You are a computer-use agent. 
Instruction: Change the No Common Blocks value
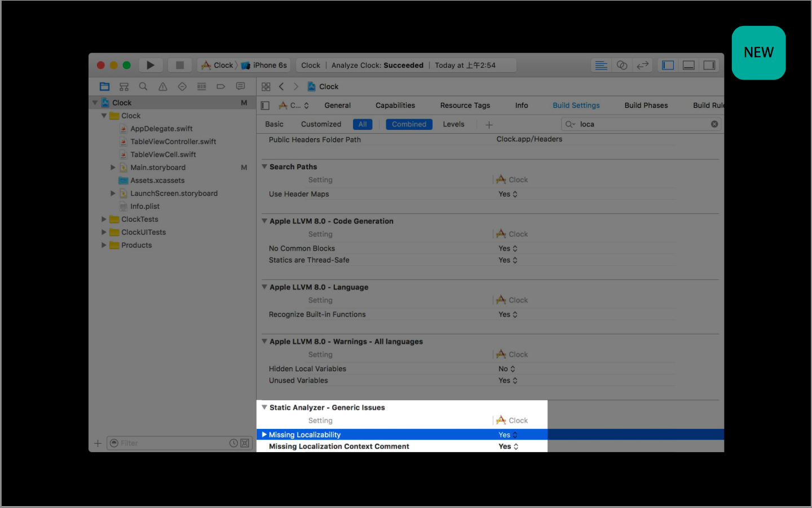click(508, 248)
